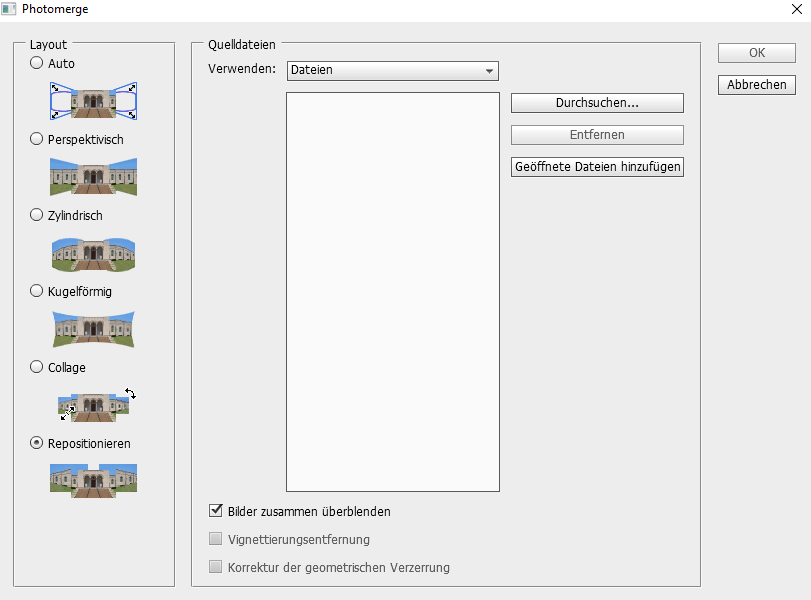Click the Repositionieren layout preview image

coord(93,480)
